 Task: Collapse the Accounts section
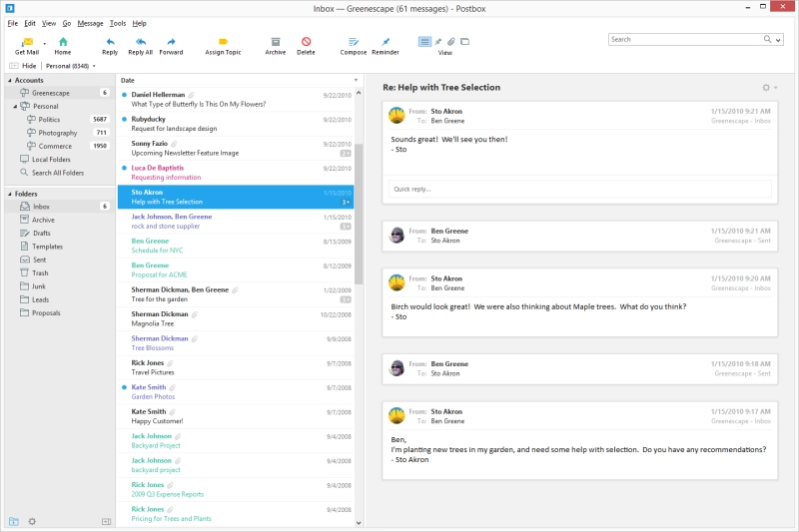click(10, 81)
